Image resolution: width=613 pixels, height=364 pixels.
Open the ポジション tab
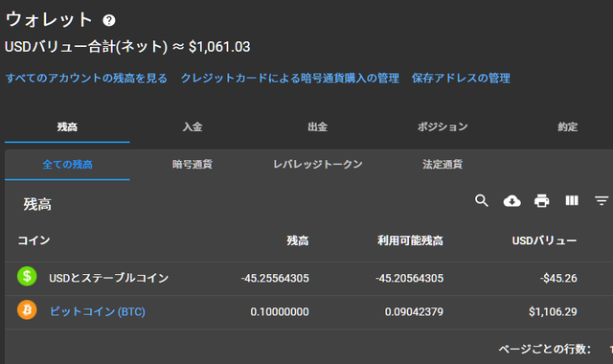(443, 126)
